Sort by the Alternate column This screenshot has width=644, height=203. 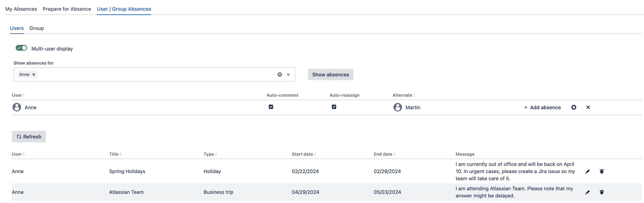coord(404,95)
